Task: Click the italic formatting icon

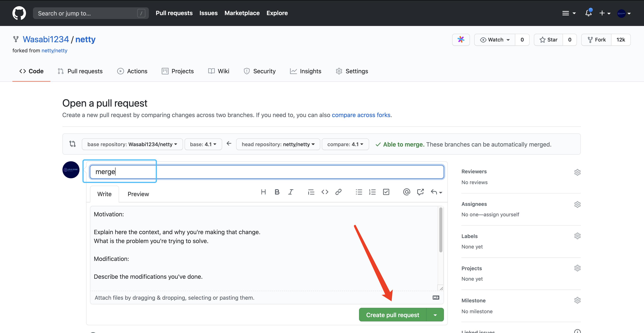Action: 291,192
